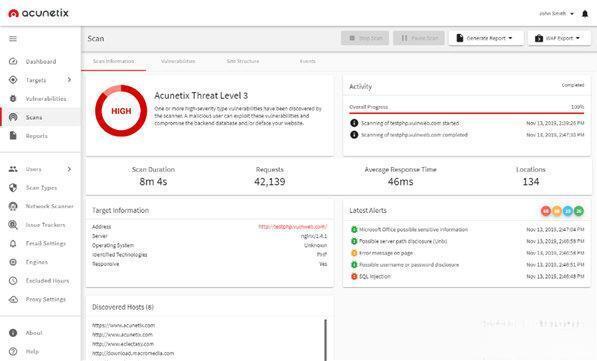This screenshot has height=361, width=597.
Task: Select Reports label in sidebar menu
Action: [37, 136]
